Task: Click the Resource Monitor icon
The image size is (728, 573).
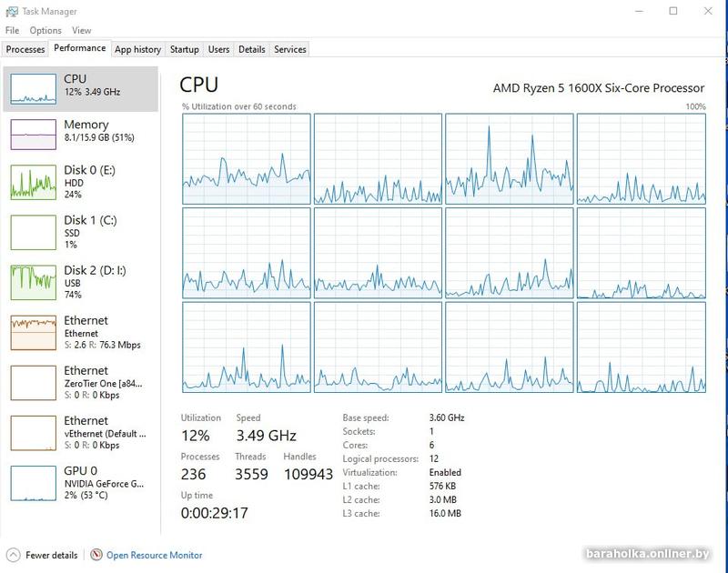Action: [x=96, y=555]
